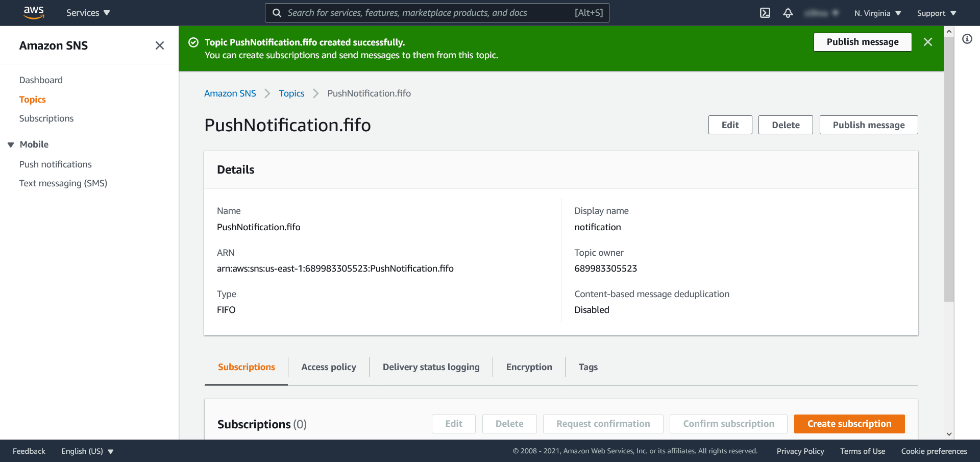Click the display name value notification
980x462 pixels.
(x=598, y=227)
